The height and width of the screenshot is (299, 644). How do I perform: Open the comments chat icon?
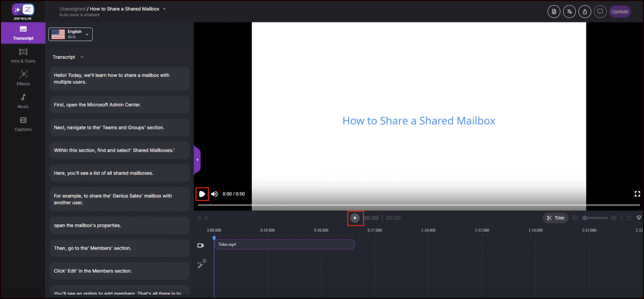coord(600,12)
